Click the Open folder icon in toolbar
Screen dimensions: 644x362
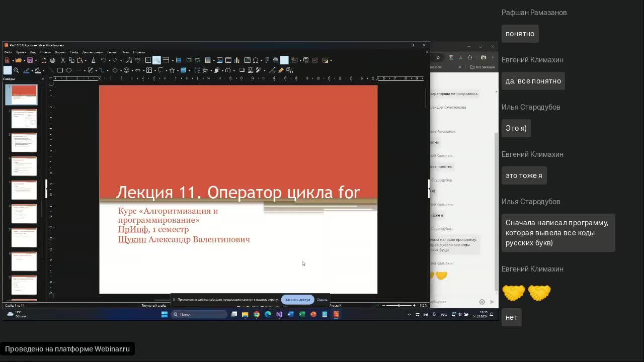[x=19, y=60]
